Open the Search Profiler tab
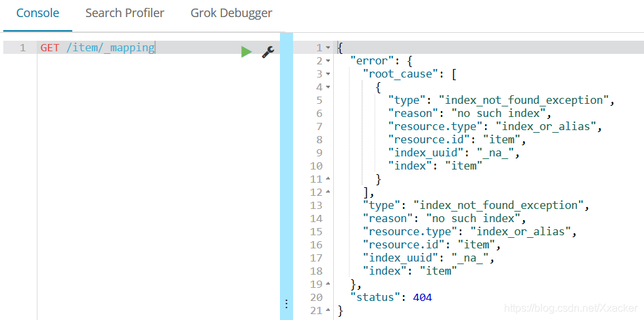Viewport: 644px width, 320px height. click(x=125, y=13)
